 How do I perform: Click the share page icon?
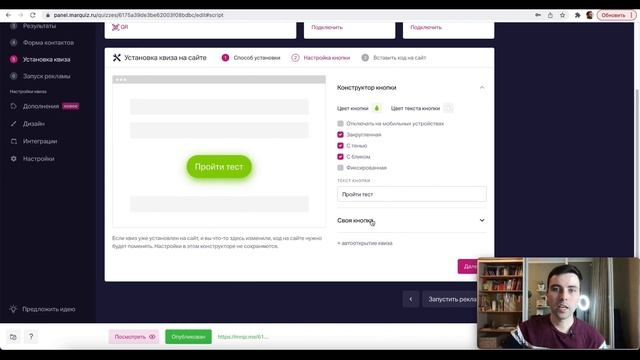tap(550, 15)
